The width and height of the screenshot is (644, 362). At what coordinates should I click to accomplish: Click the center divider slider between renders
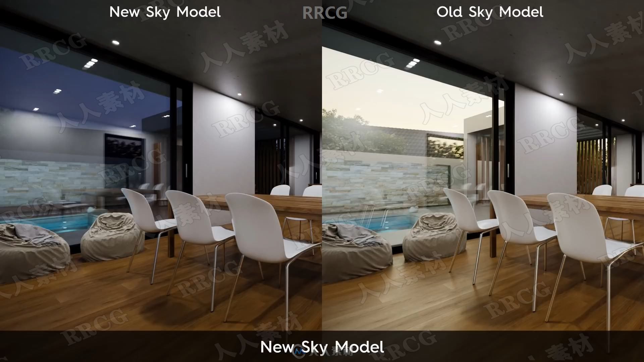(322, 181)
